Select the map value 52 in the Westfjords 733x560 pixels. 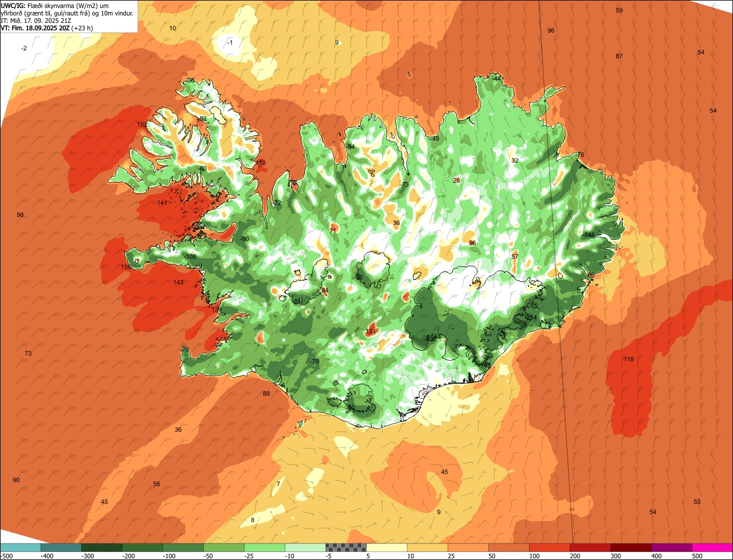203,119
